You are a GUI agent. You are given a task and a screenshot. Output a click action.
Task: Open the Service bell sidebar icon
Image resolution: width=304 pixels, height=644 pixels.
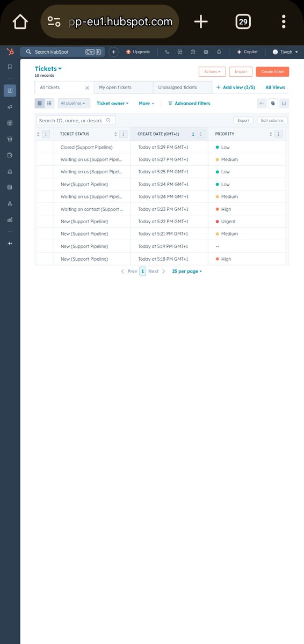pos(10,171)
